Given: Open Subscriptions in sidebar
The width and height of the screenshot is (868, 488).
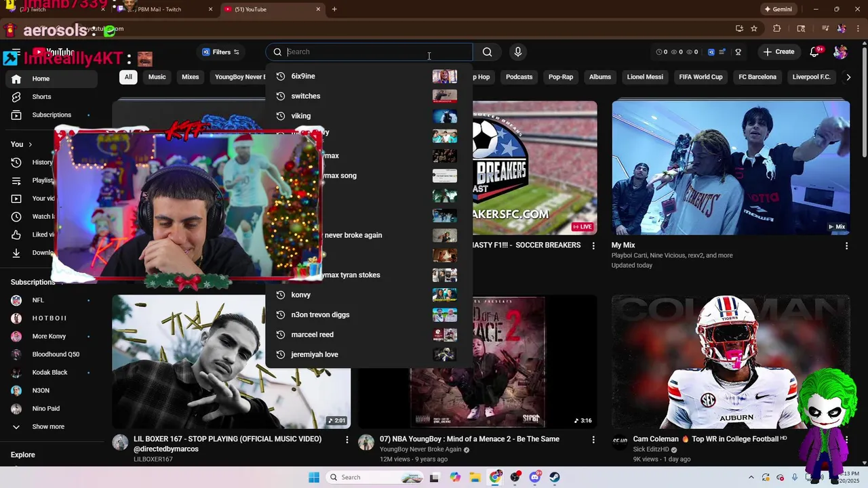Looking at the screenshot, I should click(52, 115).
